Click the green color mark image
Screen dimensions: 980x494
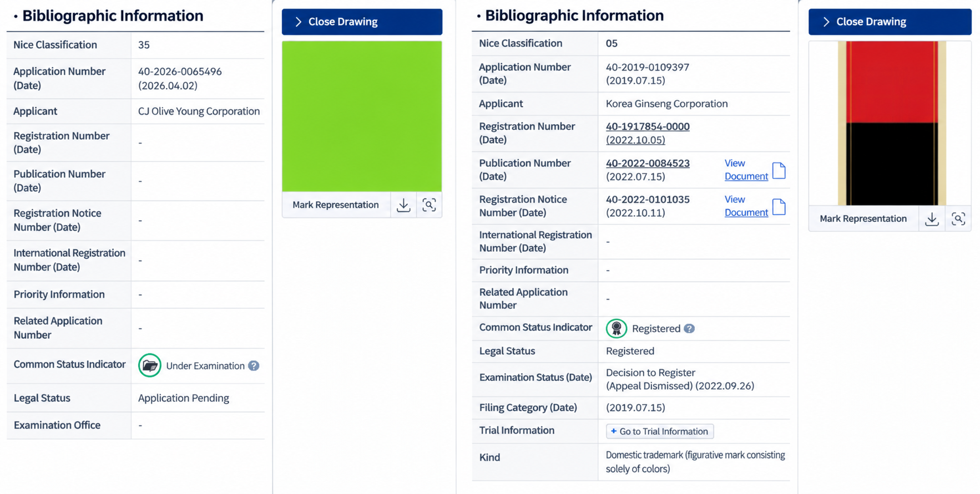(362, 116)
